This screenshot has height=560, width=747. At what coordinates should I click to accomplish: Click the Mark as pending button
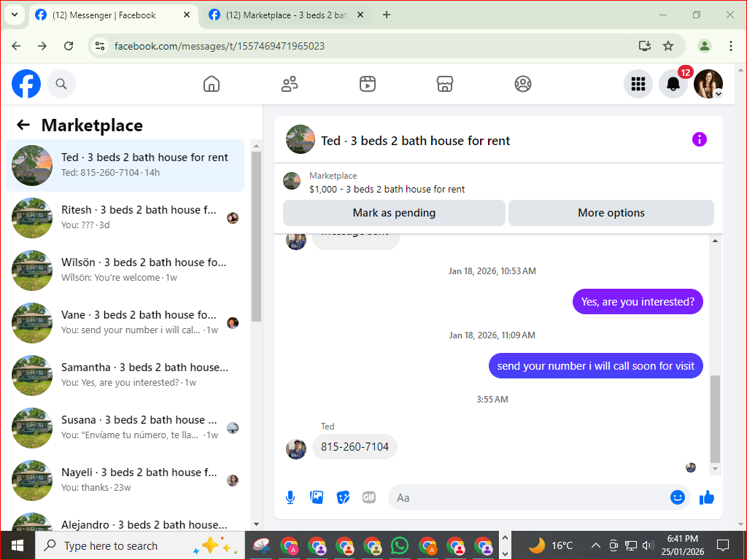pos(394,213)
